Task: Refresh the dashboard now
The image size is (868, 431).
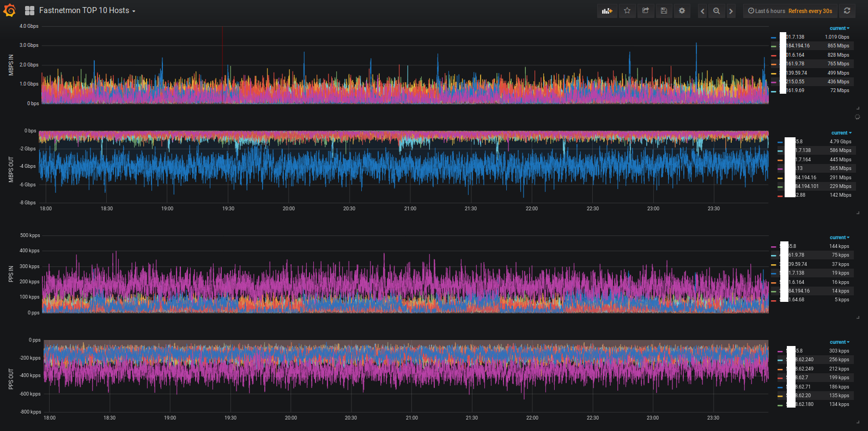Action: click(847, 11)
